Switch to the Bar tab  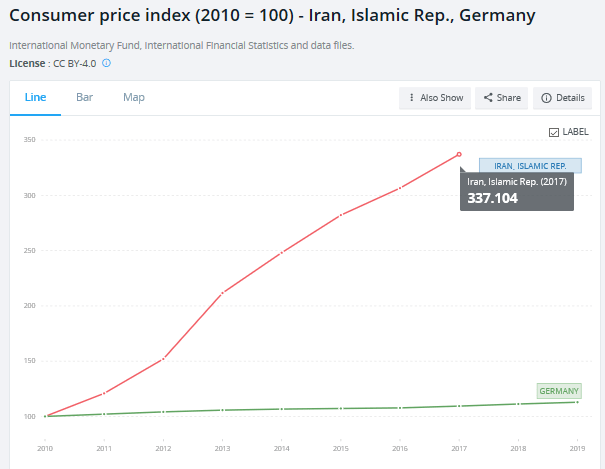(x=85, y=97)
